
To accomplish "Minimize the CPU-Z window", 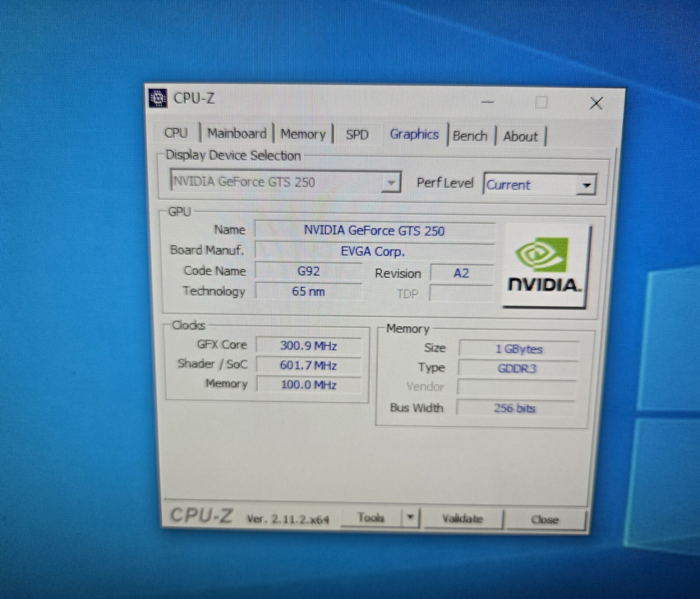I will tap(487, 102).
